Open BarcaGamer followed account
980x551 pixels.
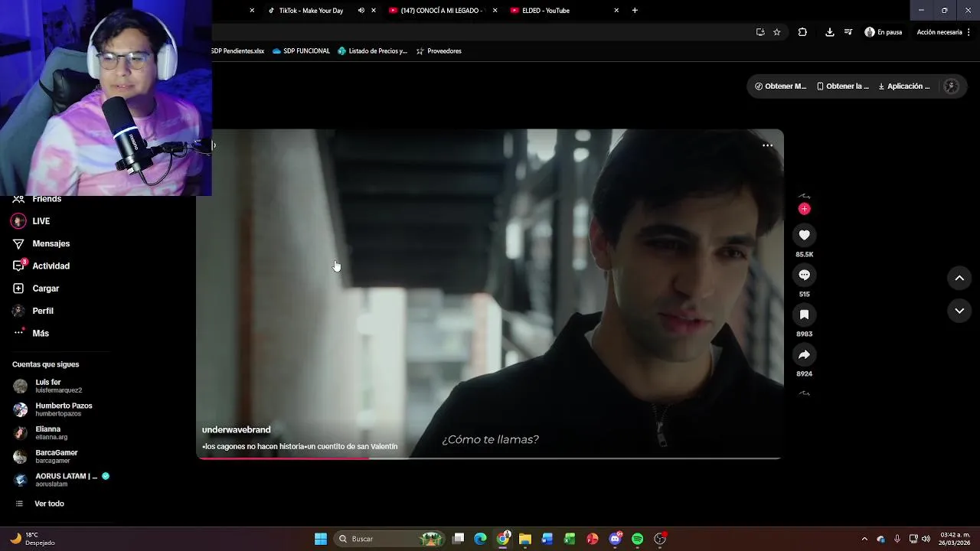(x=46, y=456)
